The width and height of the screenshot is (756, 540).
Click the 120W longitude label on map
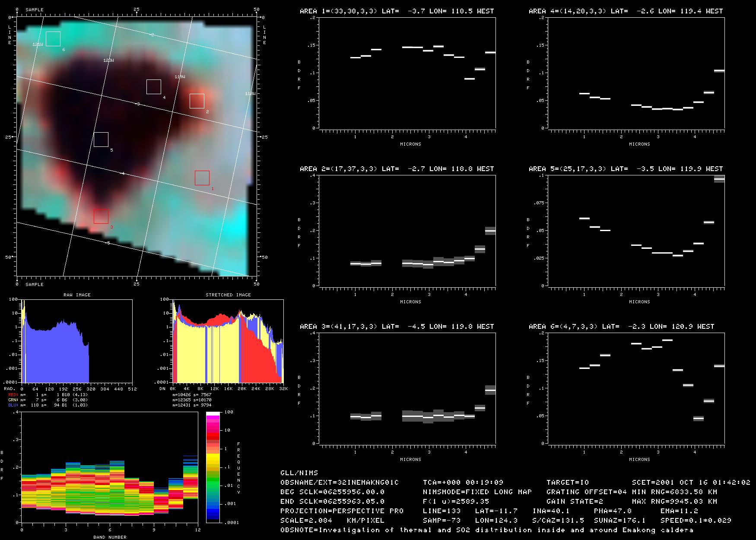pos(108,60)
